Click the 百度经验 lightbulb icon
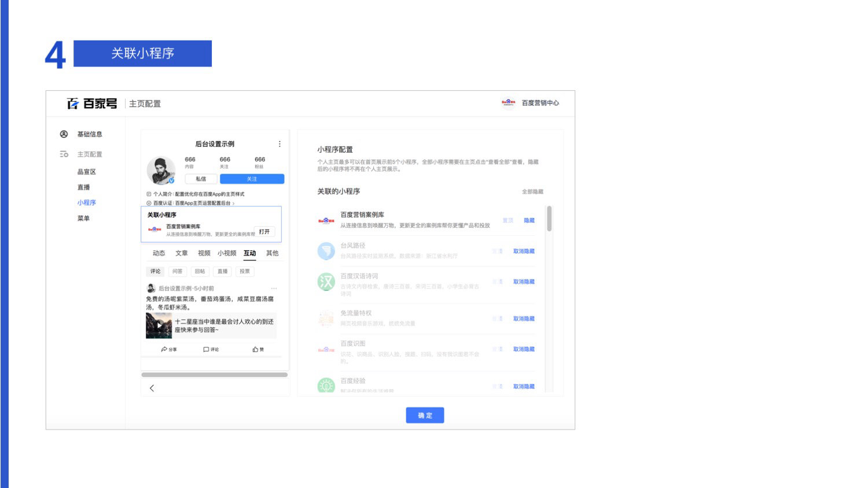The height and width of the screenshot is (488, 868). click(x=326, y=385)
